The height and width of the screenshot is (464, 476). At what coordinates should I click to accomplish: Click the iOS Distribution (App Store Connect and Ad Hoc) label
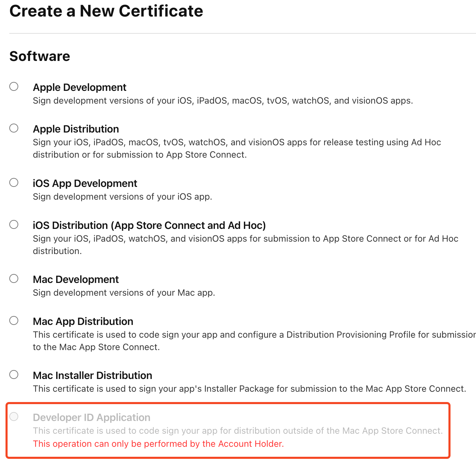tap(149, 225)
